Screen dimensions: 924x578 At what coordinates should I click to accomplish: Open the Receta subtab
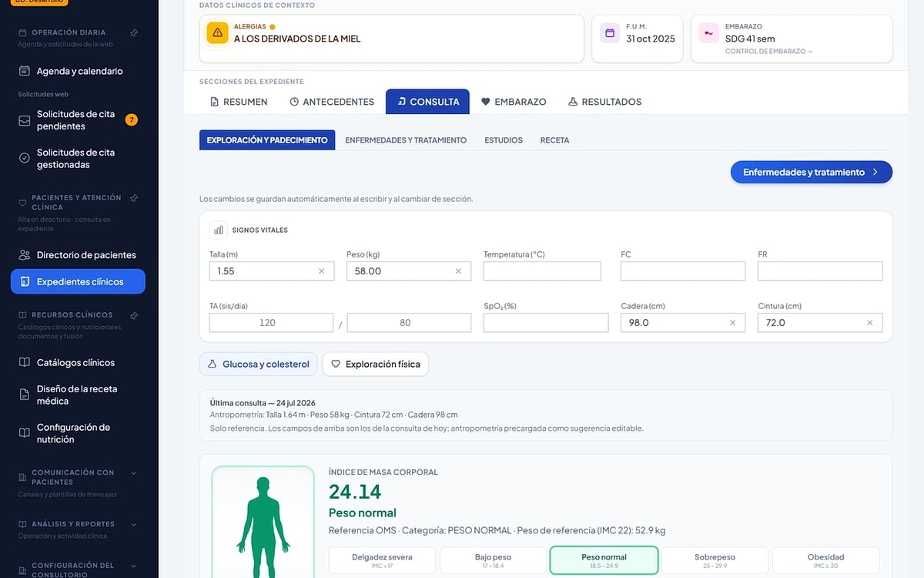coord(554,140)
